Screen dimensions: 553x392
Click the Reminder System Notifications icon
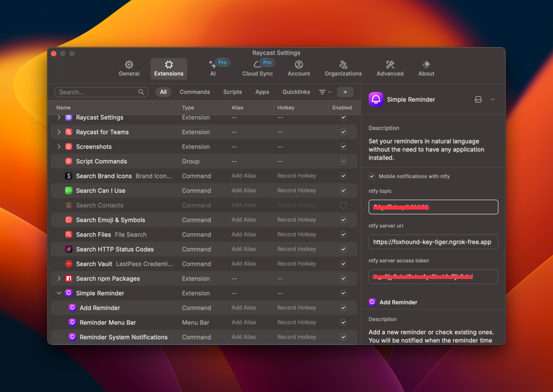point(72,337)
